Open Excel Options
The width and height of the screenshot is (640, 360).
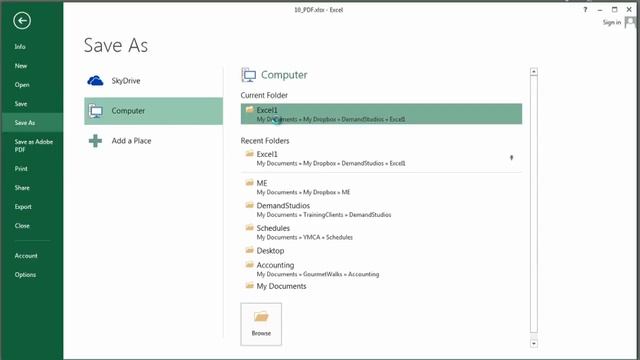click(25, 275)
